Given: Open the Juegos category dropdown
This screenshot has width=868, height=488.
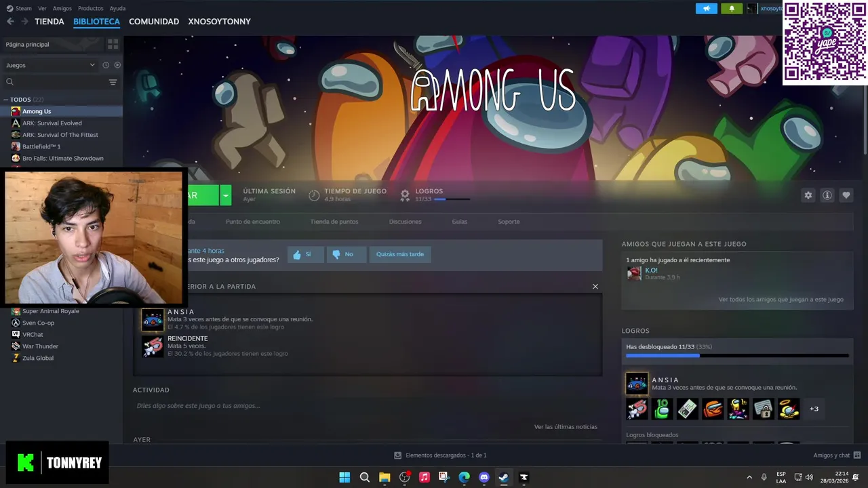Looking at the screenshot, I should (x=50, y=65).
